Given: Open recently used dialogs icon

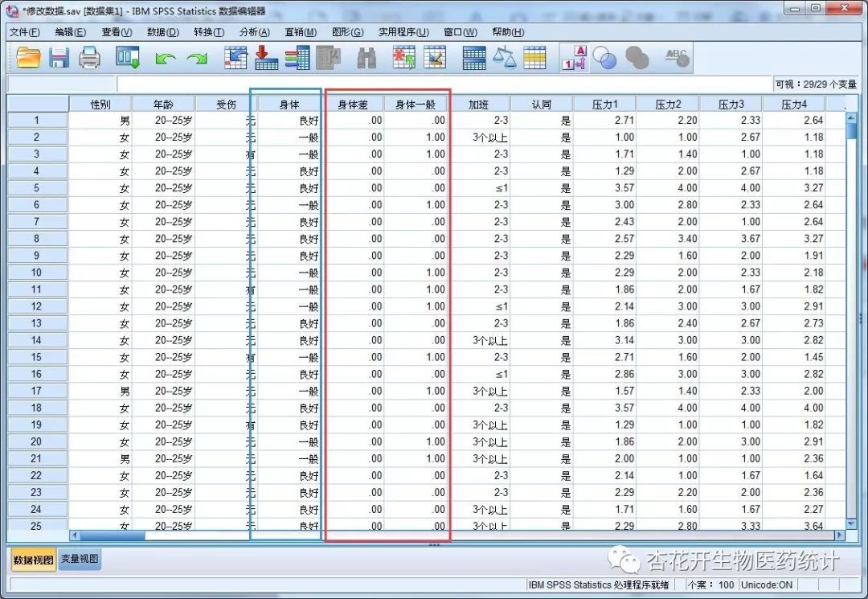Looking at the screenshot, I should coord(125,57).
